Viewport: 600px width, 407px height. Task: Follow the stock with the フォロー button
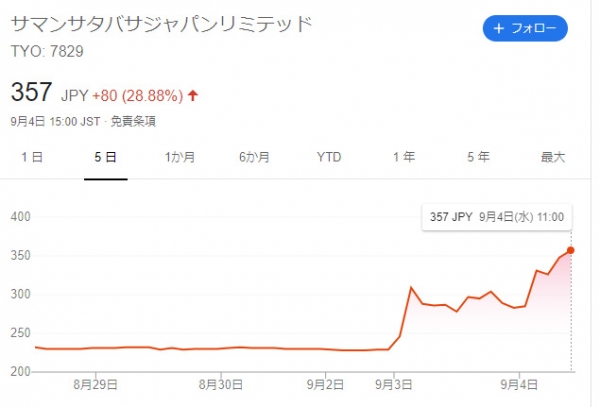pos(525,28)
